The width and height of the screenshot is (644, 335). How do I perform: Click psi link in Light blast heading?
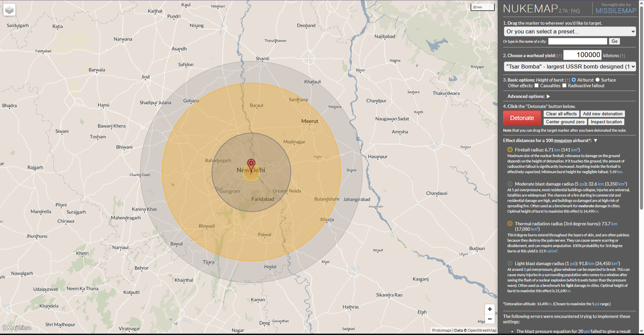573,264
